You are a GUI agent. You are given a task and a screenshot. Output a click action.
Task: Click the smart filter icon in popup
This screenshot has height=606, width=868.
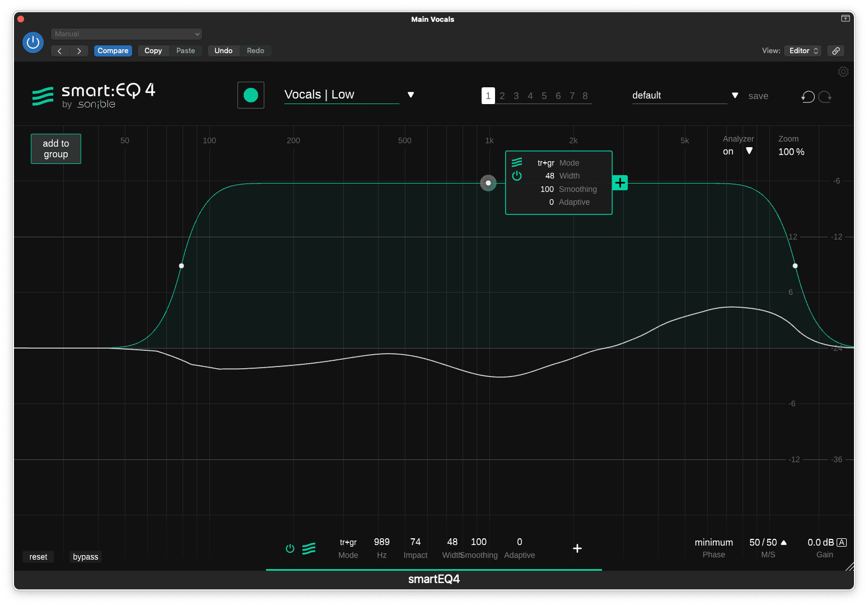[x=517, y=162]
